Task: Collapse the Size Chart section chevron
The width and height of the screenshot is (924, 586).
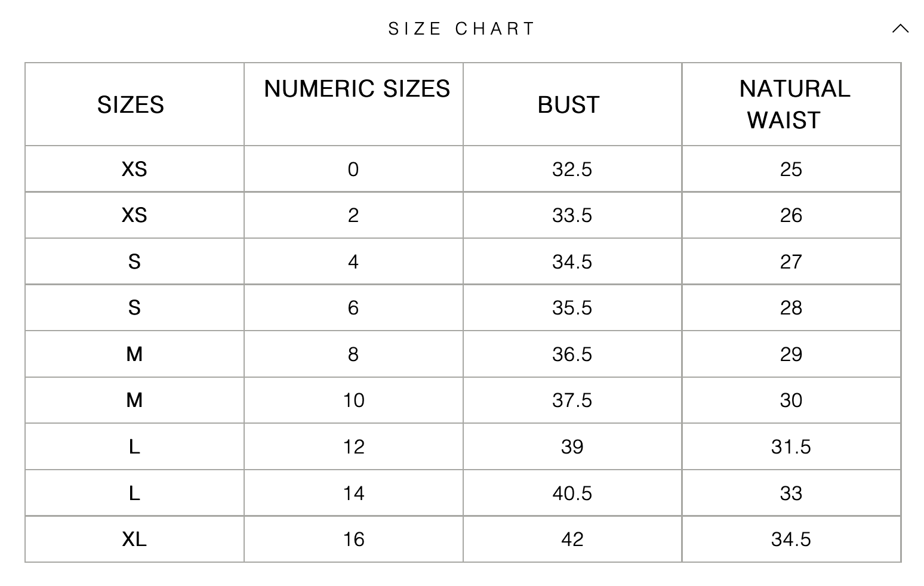Action: click(x=900, y=29)
